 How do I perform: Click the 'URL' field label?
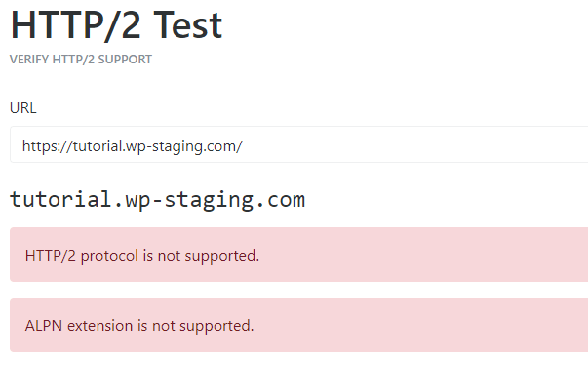tap(22, 108)
